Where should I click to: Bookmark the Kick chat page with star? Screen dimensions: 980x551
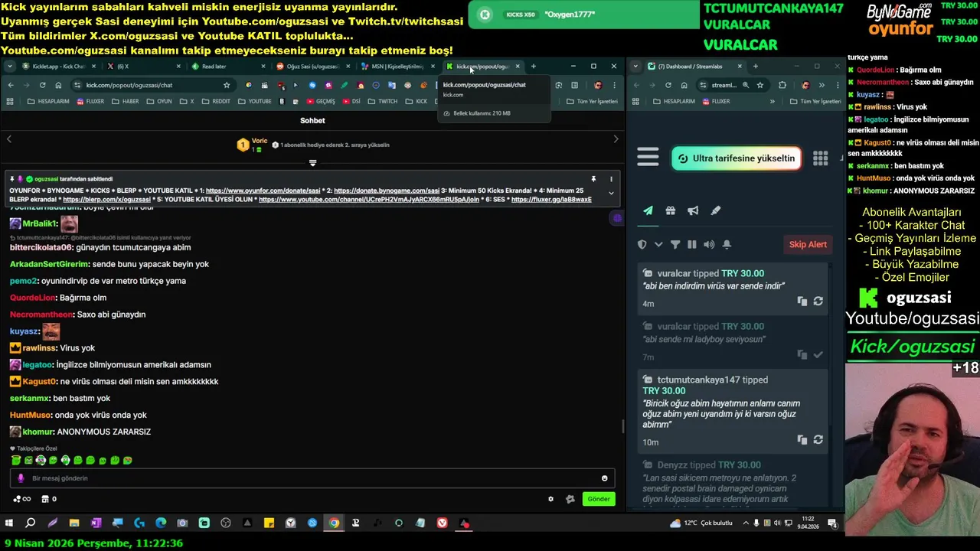point(227,85)
